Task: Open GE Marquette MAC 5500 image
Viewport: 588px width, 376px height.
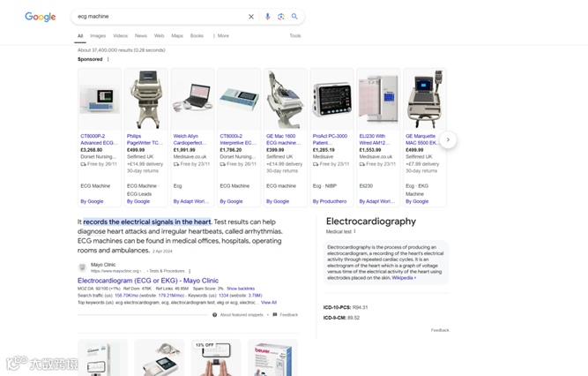Action: pos(425,99)
